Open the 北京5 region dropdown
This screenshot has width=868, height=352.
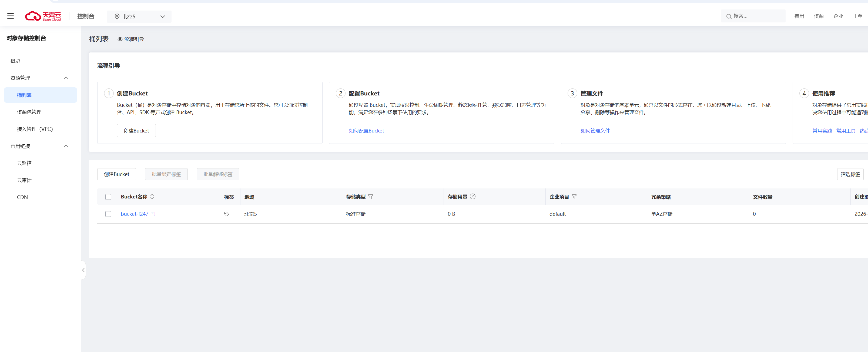(139, 16)
